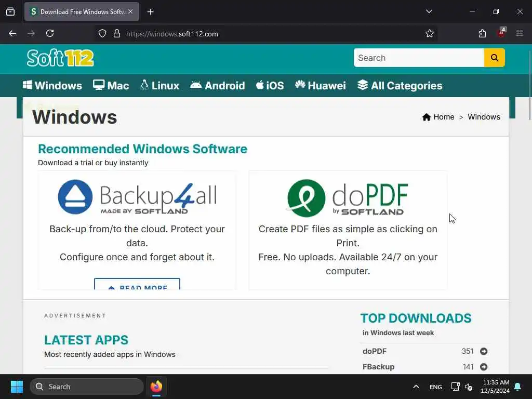Click the Recommended Windows Software heading
Viewport: 532px width, 399px height.
click(142, 149)
